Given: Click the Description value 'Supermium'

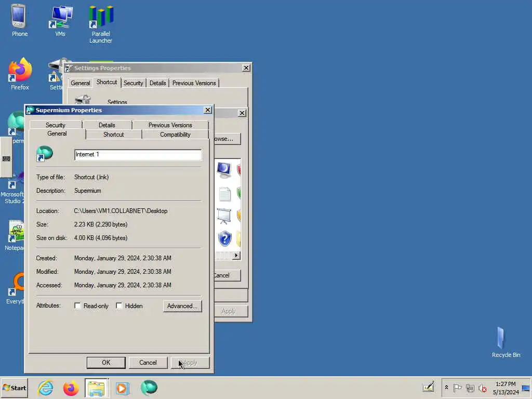Looking at the screenshot, I should [x=87, y=191].
